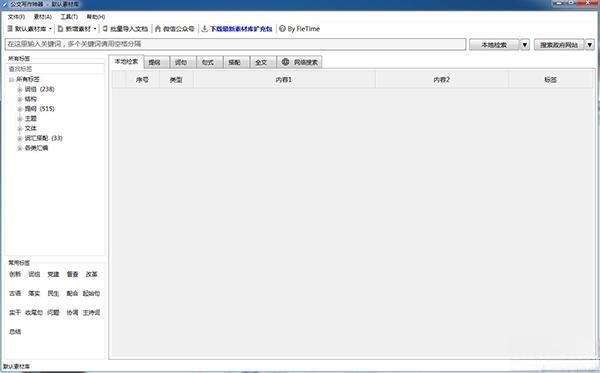Click the 起始句 common tag
Viewport: 600px width, 373px height.
click(91, 293)
